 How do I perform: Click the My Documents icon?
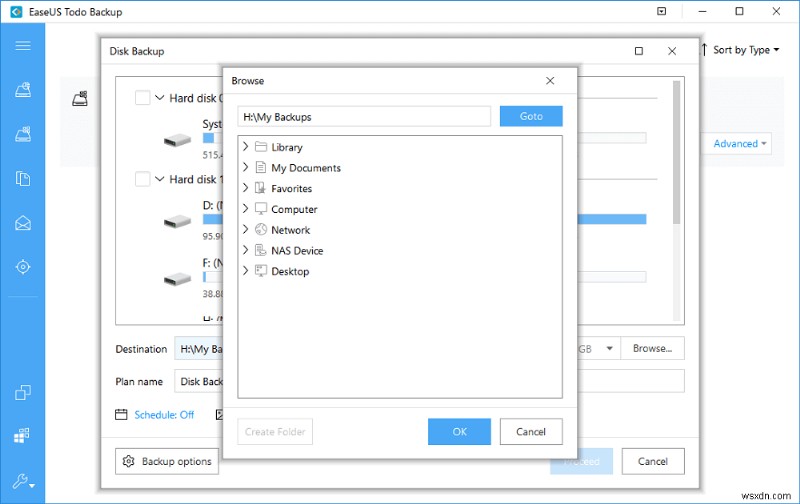point(261,167)
